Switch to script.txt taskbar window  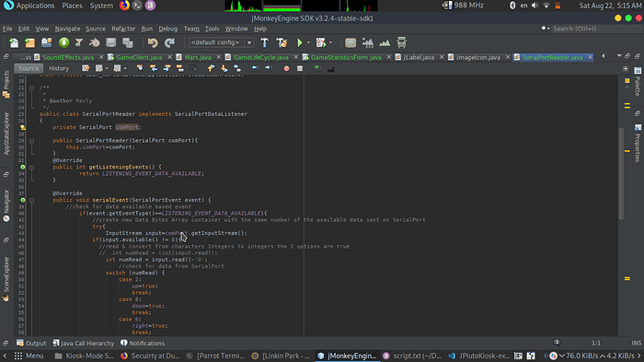[x=412, y=356]
